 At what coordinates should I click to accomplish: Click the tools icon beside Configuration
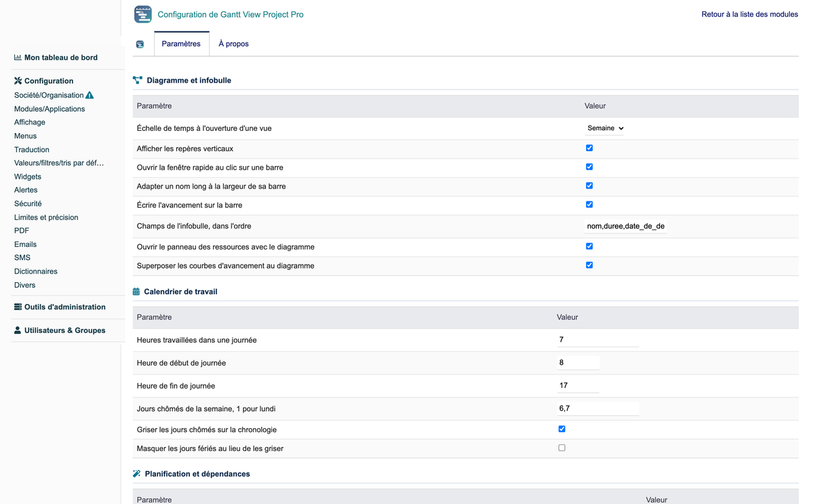18,81
